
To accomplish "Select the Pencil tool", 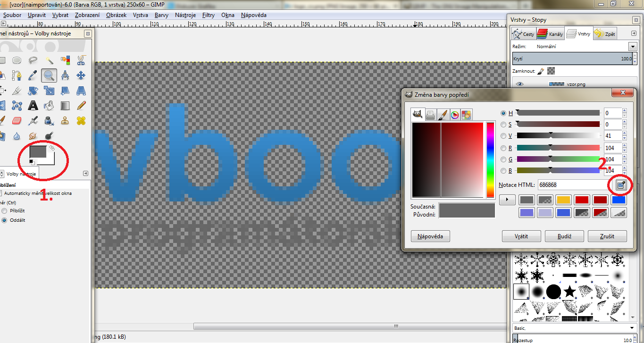I will tap(81, 105).
